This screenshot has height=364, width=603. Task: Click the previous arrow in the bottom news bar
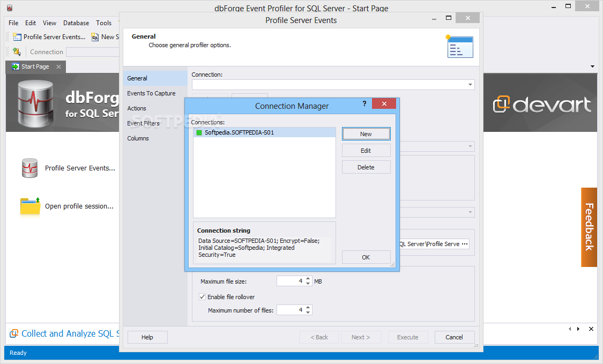(570, 329)
